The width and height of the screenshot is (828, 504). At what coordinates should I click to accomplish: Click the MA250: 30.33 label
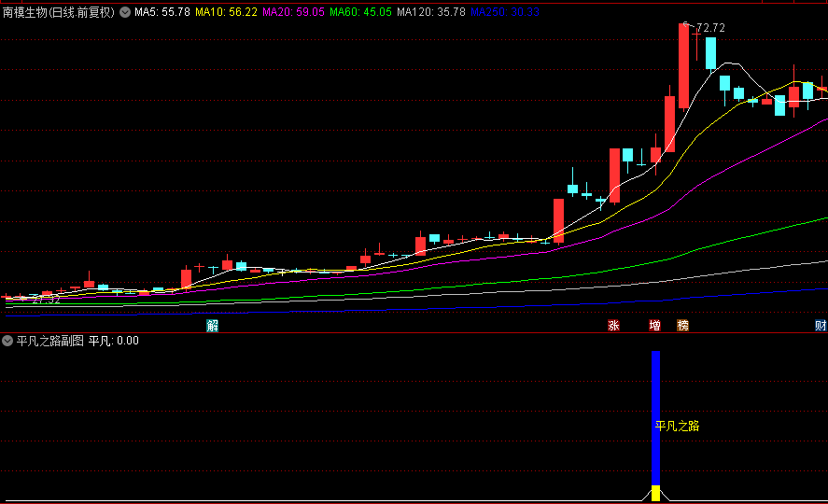tap(504, 12)
